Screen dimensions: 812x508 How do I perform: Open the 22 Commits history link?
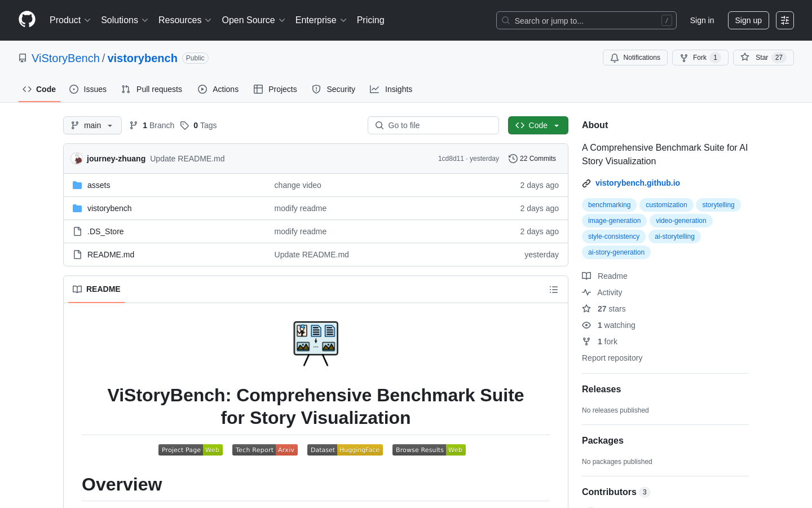(x=532, y=159)
